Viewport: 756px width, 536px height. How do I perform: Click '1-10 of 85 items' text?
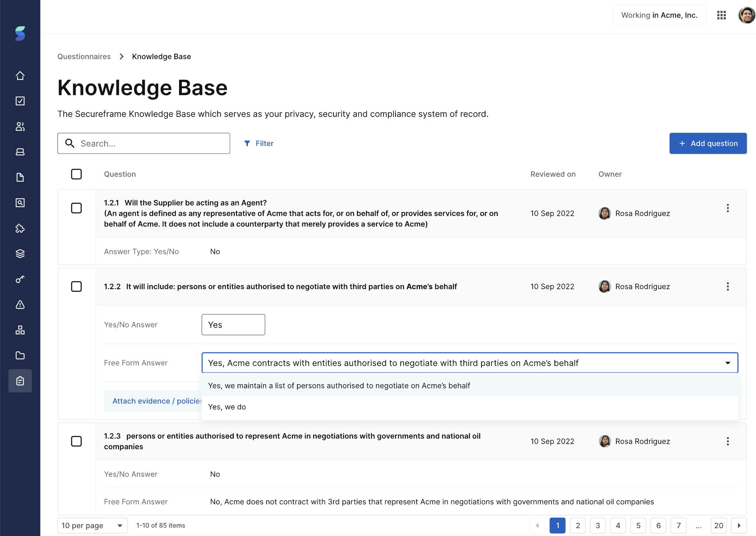tap(161, 525)
